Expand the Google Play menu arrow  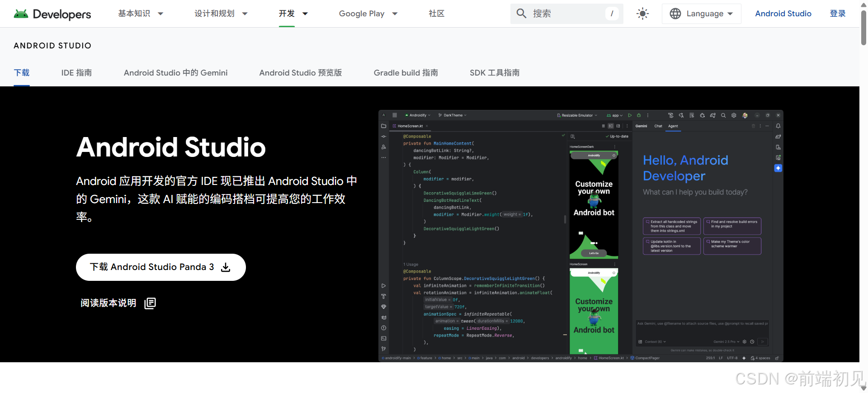(x=395, y=14)
